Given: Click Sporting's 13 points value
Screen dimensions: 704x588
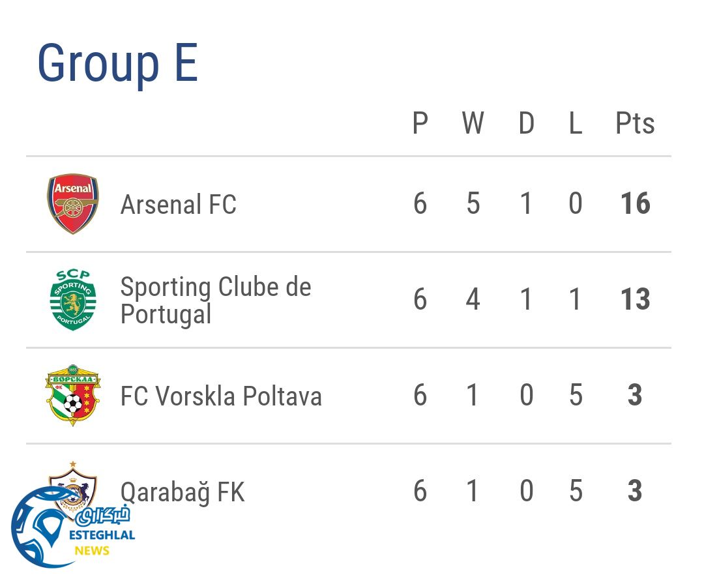Looking at the screenshot, I should (635, 300).
